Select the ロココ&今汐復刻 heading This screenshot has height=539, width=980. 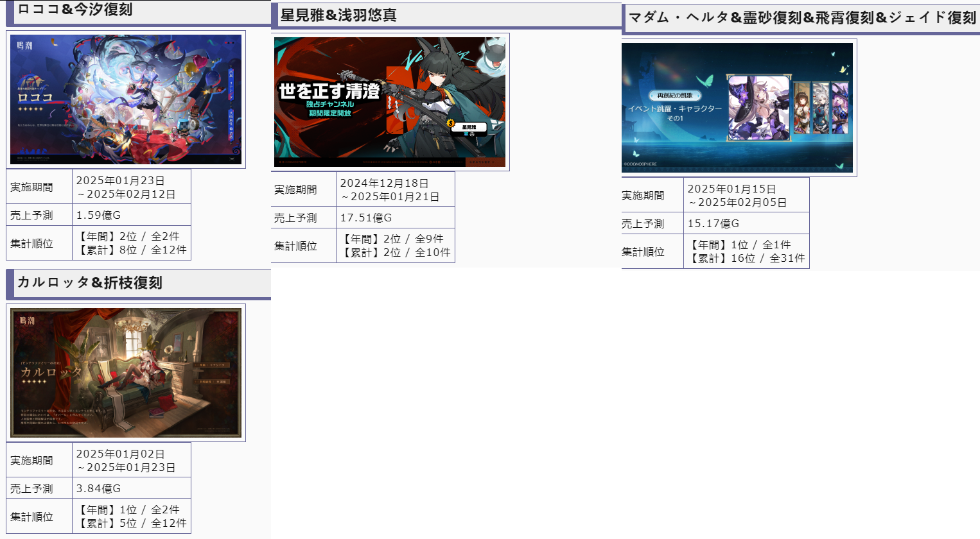[74, 10]
